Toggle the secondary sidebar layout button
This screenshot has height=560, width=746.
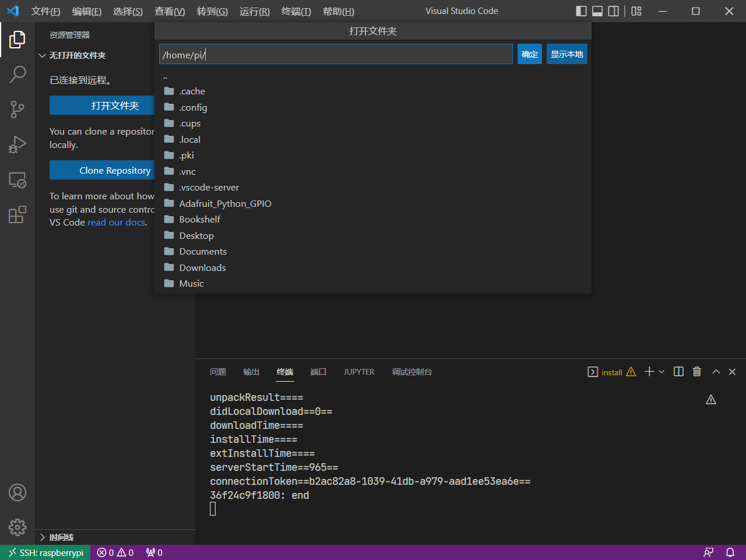(613, 11)
